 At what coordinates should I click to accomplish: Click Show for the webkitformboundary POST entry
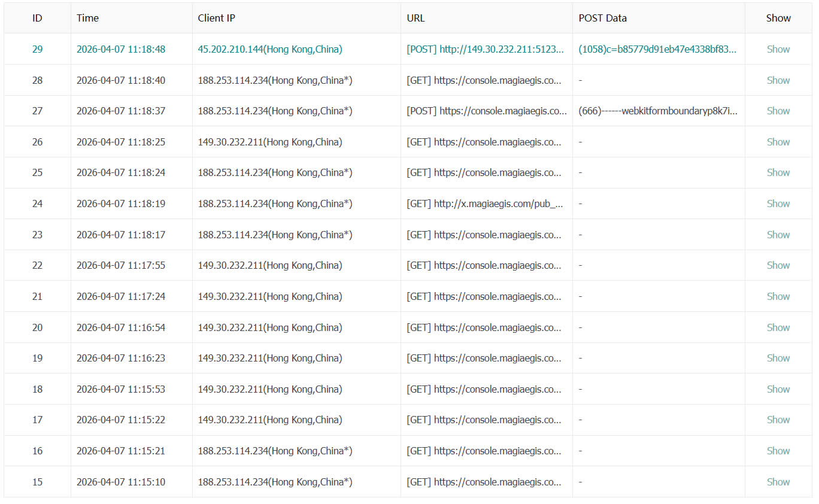(x=778, y=111)
